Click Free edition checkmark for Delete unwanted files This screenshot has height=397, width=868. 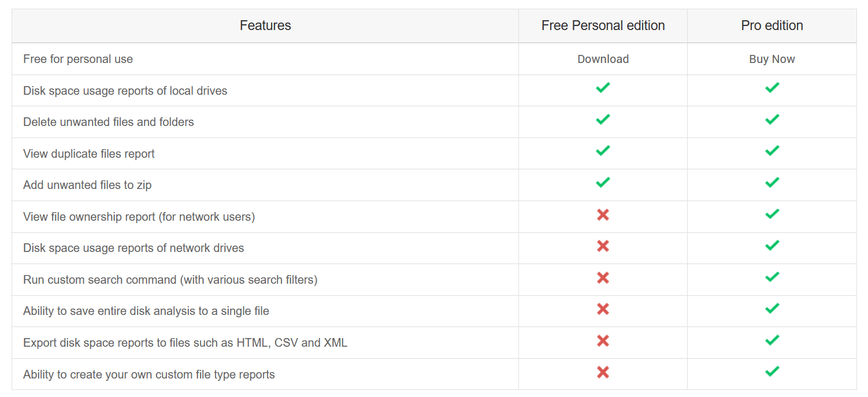(603, 120)
